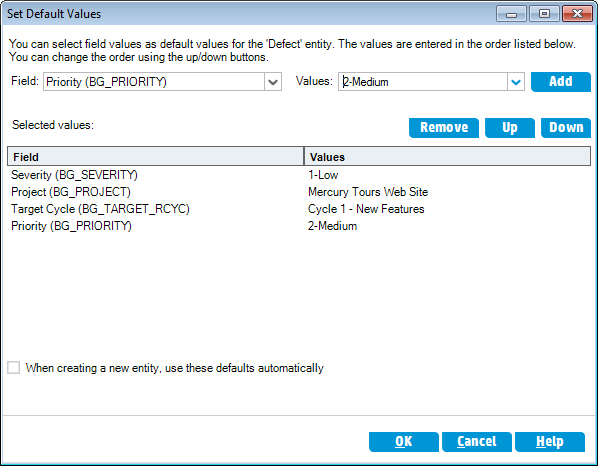
Task: Click the Field column header
Action: click(156, 157)
